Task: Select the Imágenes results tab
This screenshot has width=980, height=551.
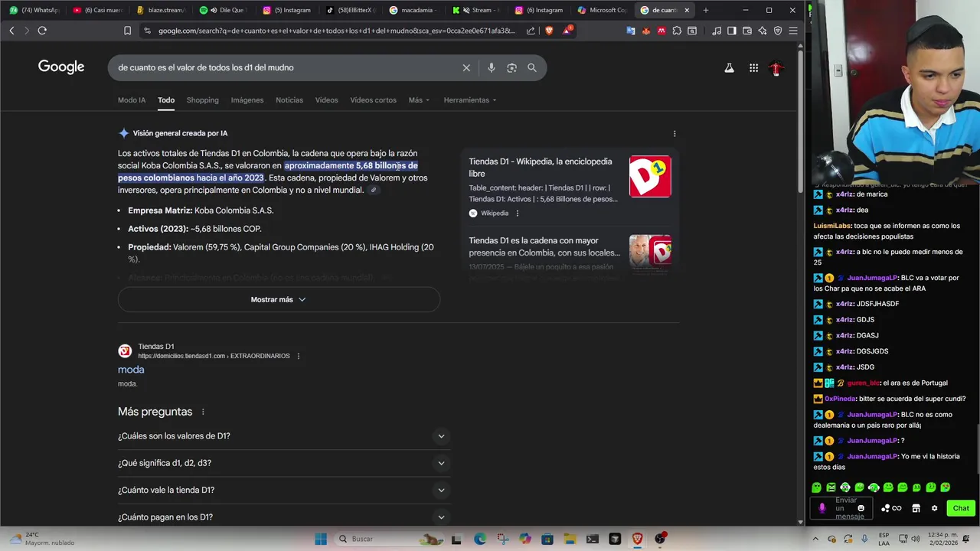Action: 247,100
